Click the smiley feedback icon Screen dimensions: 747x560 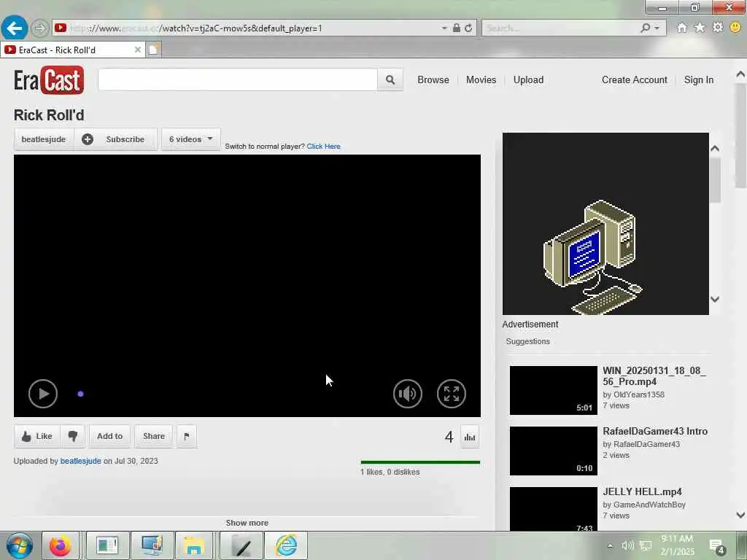[x=735, y=28]
